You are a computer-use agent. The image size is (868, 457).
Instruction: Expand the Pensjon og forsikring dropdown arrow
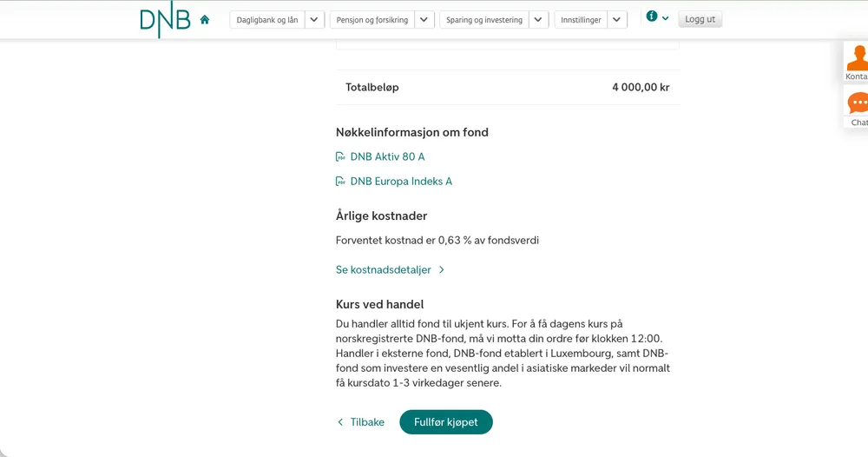tap(424, 20)
